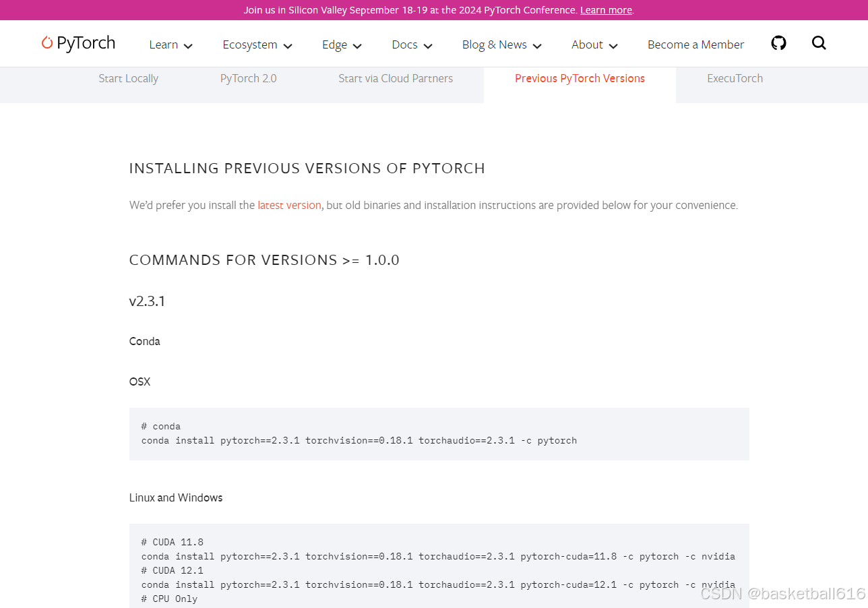Open the Become a Member page
This screenshot has width=868, height=608.
point(695,44)
